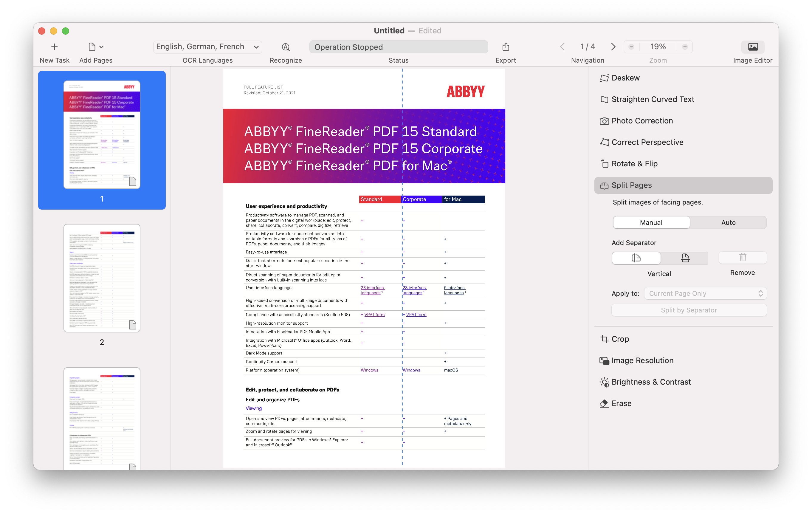Image resolution: width=812 pixels, height=514 pixels.
Task: Click the Vertical separator button
Action: pos(636,258)
